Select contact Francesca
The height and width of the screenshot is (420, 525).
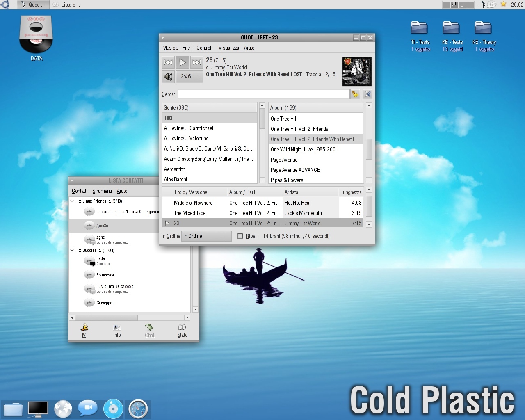pyautogui.click(x=129, y=275)
